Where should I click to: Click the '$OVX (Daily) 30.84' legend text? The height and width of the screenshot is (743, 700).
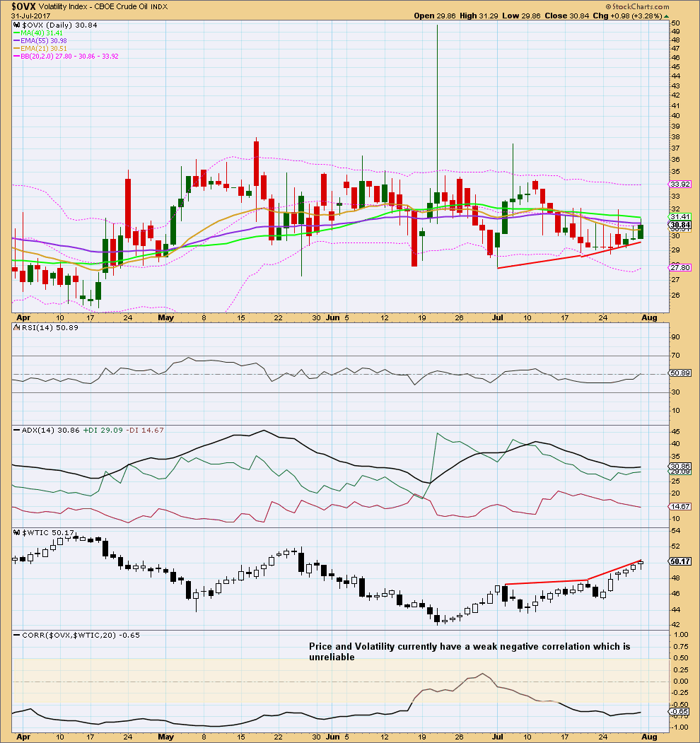[59, 25]
